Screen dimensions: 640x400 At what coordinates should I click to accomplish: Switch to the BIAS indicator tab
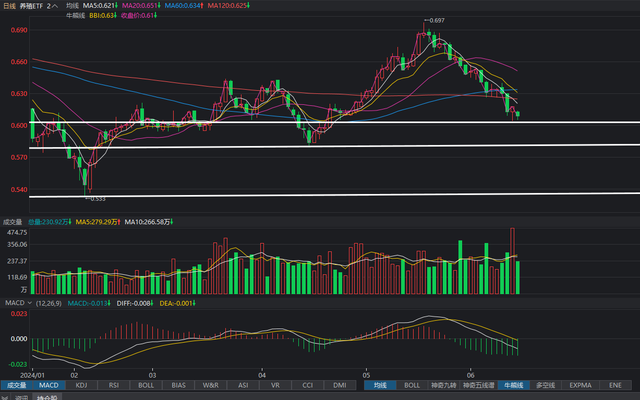point(178,385)
